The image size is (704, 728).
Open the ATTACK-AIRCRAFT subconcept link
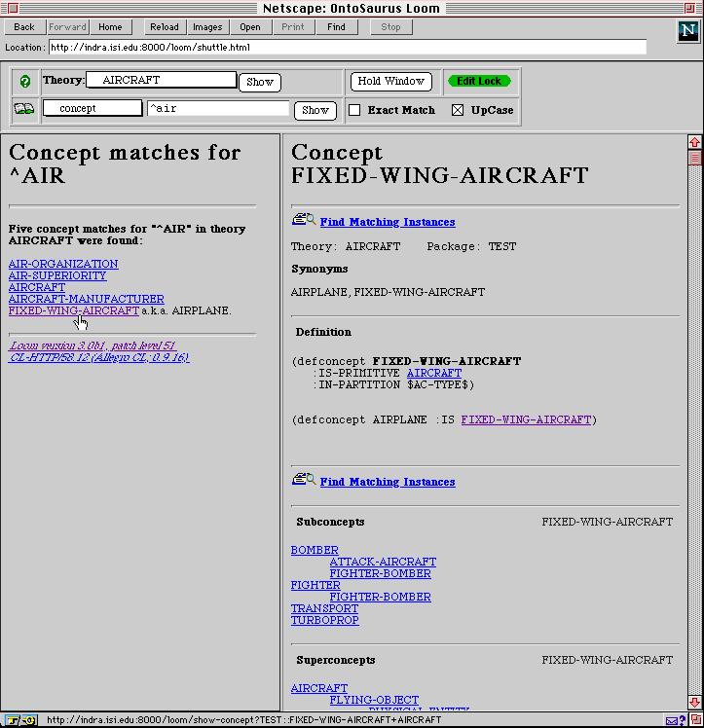pos(383,562)
